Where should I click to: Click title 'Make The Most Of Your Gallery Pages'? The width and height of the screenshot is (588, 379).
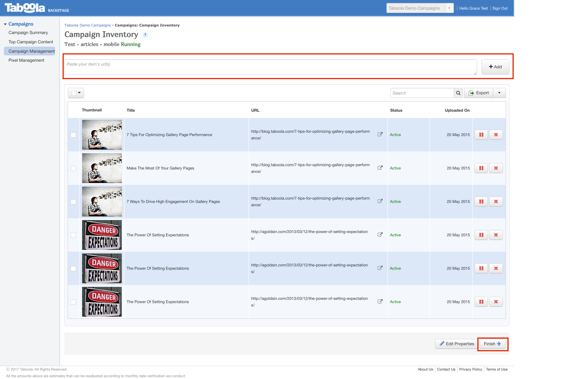coord(160,168)
